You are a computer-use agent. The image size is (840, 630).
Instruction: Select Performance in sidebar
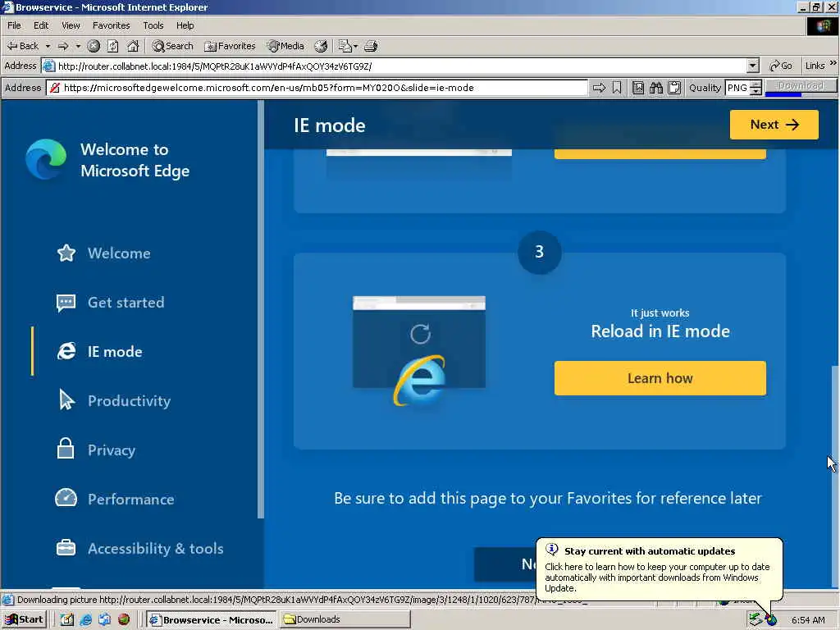[x=130, y=500]
